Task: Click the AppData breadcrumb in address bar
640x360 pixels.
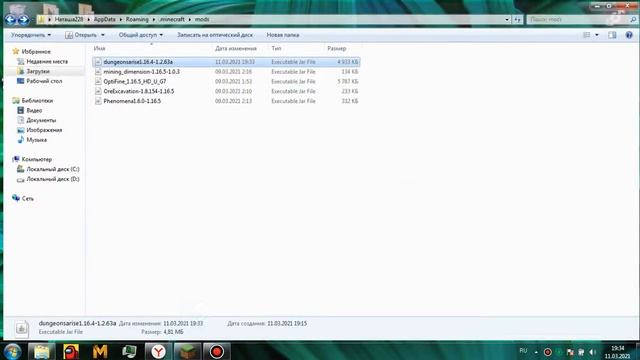Action: [x=104, y=19]
